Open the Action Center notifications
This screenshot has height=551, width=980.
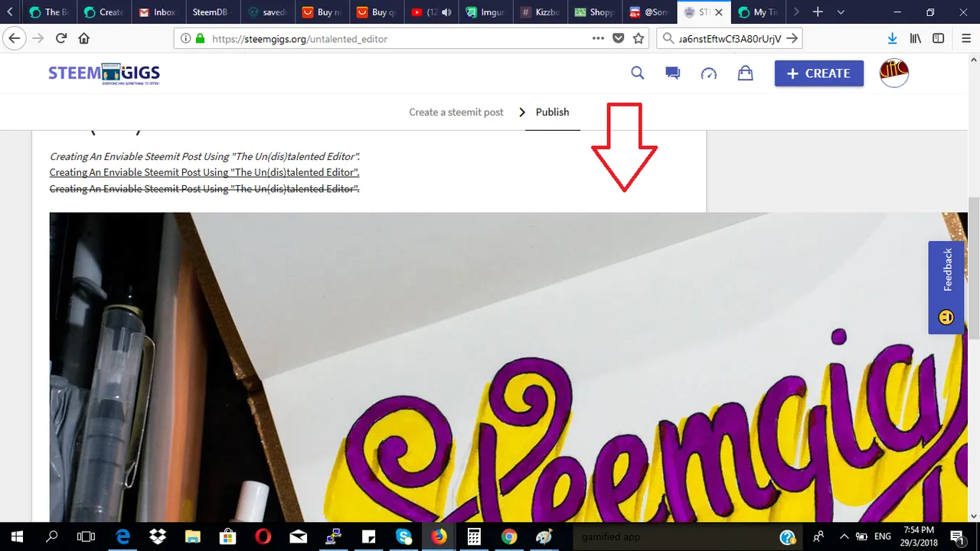(956, 536)
